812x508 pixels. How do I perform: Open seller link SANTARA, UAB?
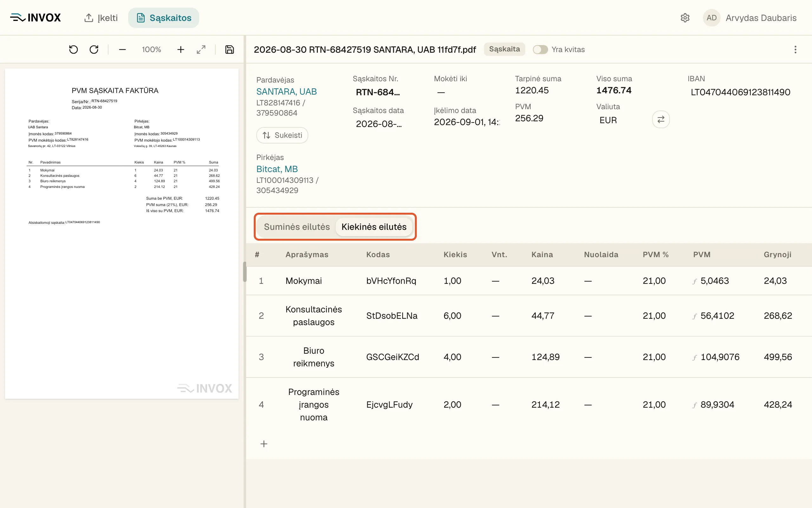(x=286, y=91)
